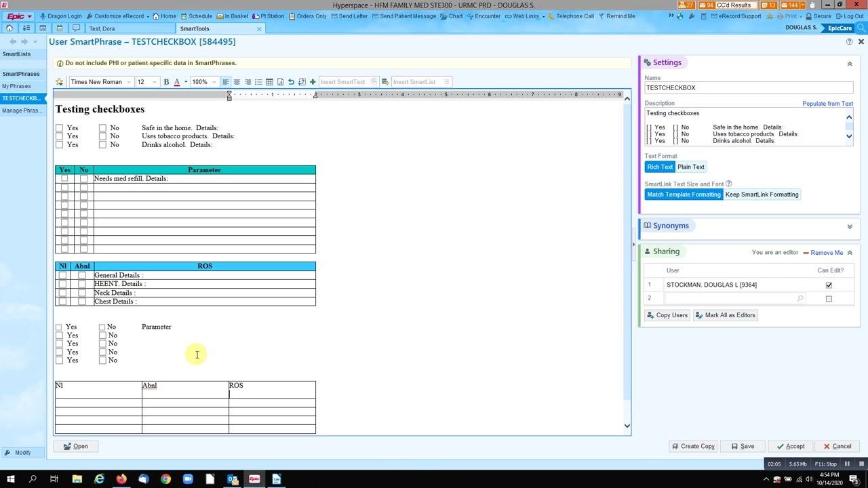Click the insert SmartList icon beside field
The image size is (868, 488).
pyautogui.click(x=385, y=82)
